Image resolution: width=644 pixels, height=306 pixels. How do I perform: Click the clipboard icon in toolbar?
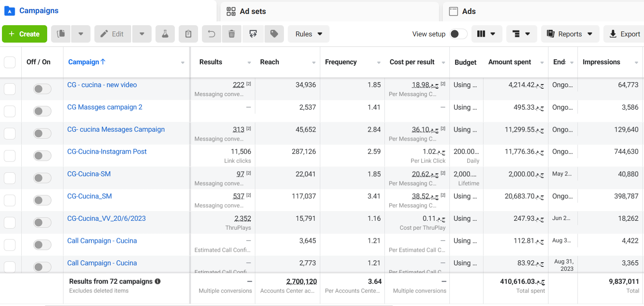(188, 34)
